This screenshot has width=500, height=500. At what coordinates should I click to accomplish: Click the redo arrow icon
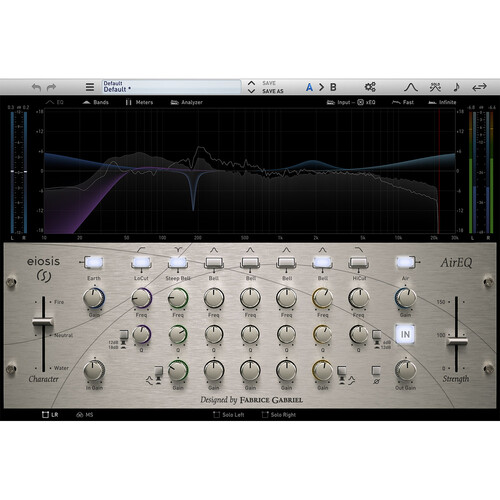point(51,87)
